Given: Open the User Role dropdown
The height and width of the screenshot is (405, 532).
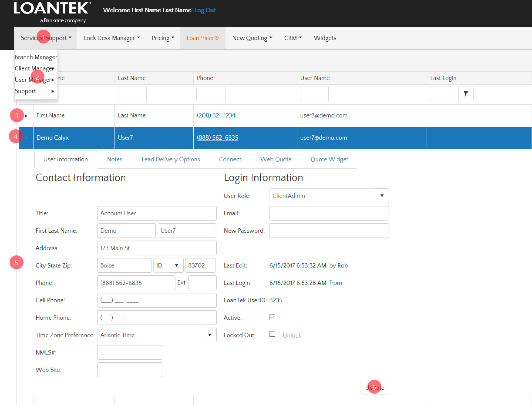Looking at the screenshot, I should point(329,196).
